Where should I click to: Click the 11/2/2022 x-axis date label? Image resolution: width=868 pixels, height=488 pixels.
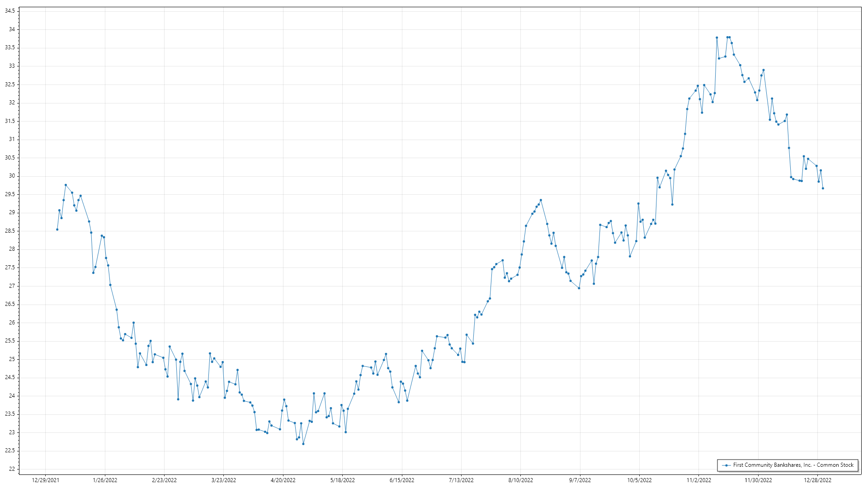tap(699, 480)
